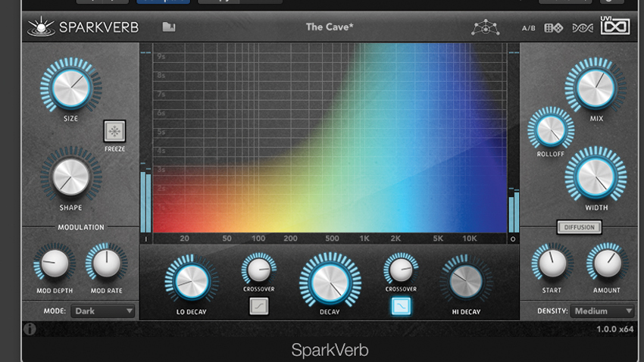644x362 pixels.
Task: Toggle the high crossover filter button
Action: pos(401,306)
